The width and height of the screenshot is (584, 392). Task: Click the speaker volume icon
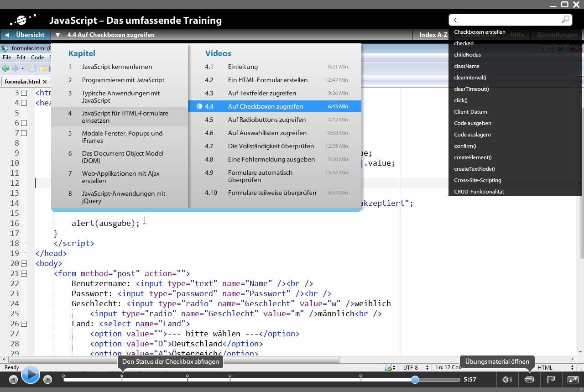[507, 379]
